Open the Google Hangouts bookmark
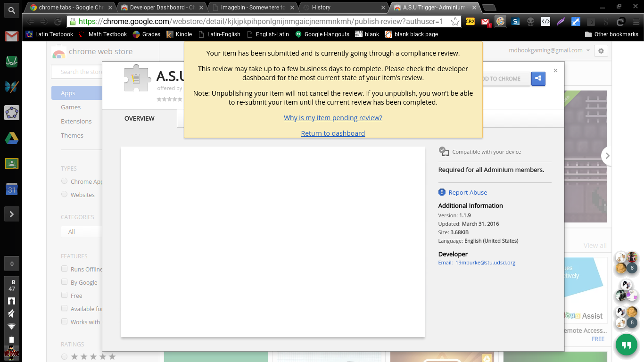This screenshot has height=362, width=644. click(x=322, y=34)
